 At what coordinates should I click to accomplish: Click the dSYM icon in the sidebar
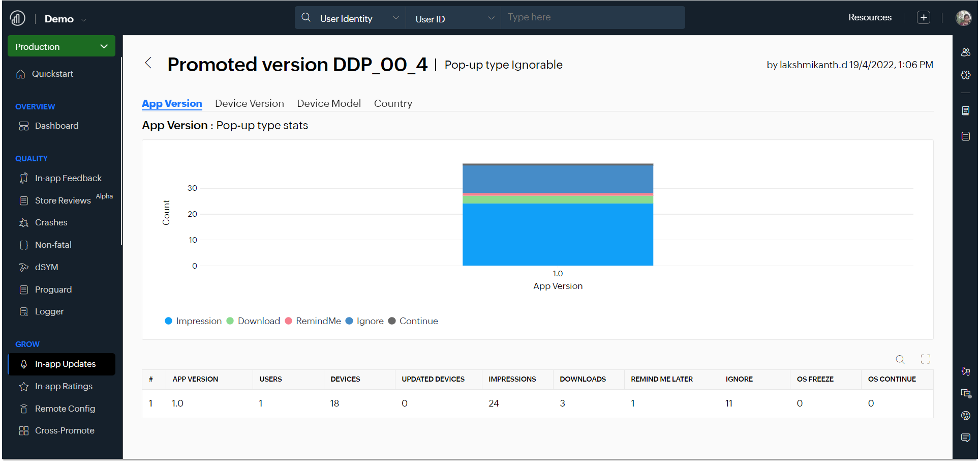(x=24, y=267)
